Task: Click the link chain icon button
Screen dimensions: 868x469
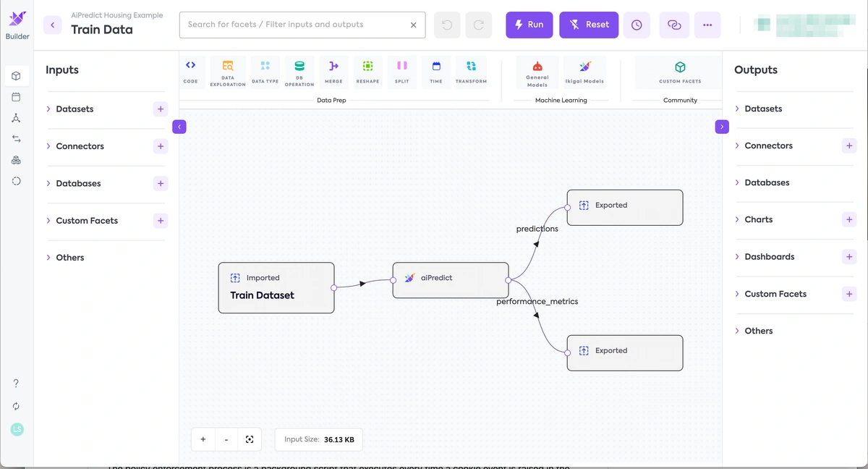Action: [674, 25]
